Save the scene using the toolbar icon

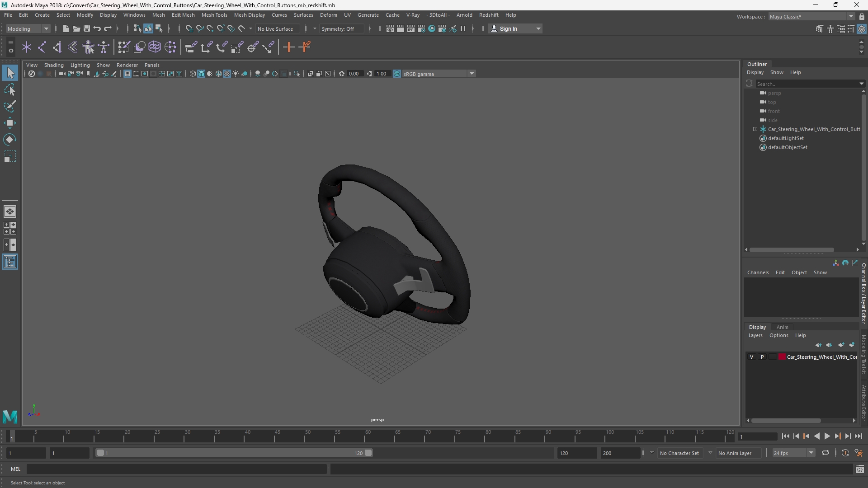(x=87, y=29)
